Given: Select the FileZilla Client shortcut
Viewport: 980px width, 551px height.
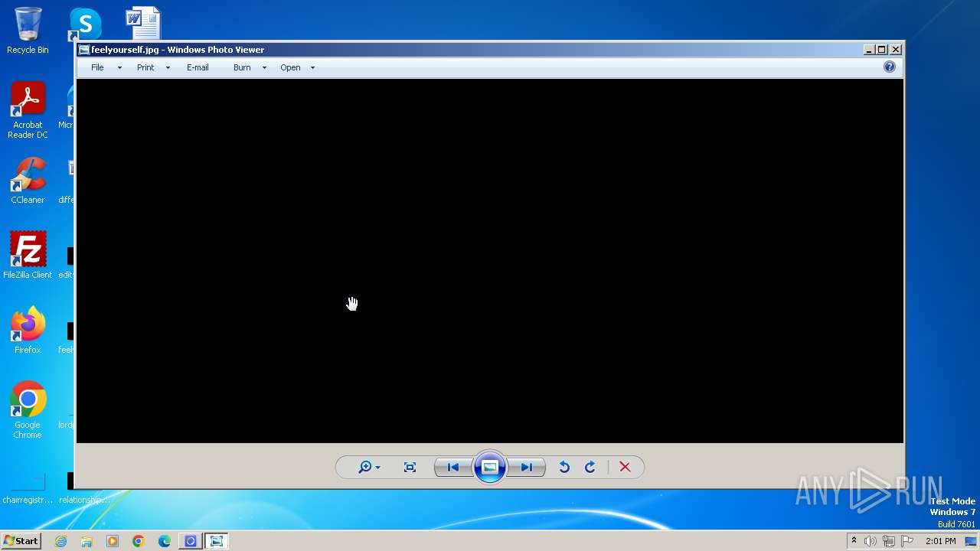Looking at the screenshot, I should pos(28,255).
